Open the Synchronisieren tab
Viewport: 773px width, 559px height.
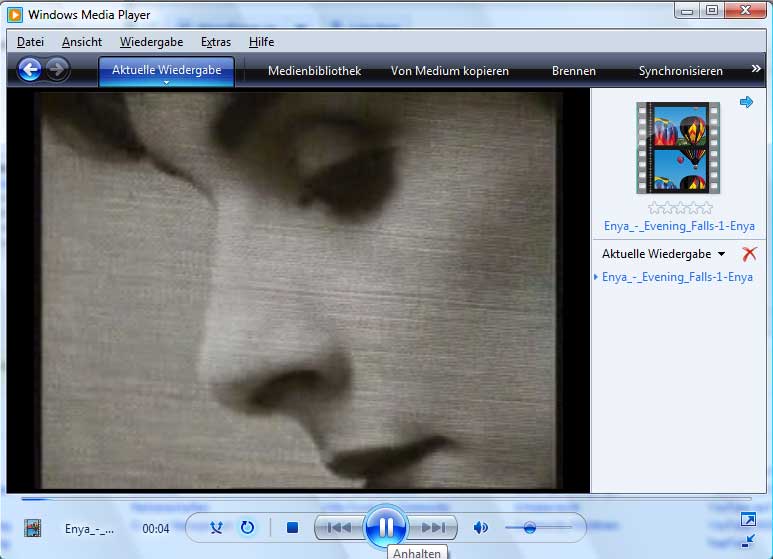pyautogui.click(x=681, y=71)
